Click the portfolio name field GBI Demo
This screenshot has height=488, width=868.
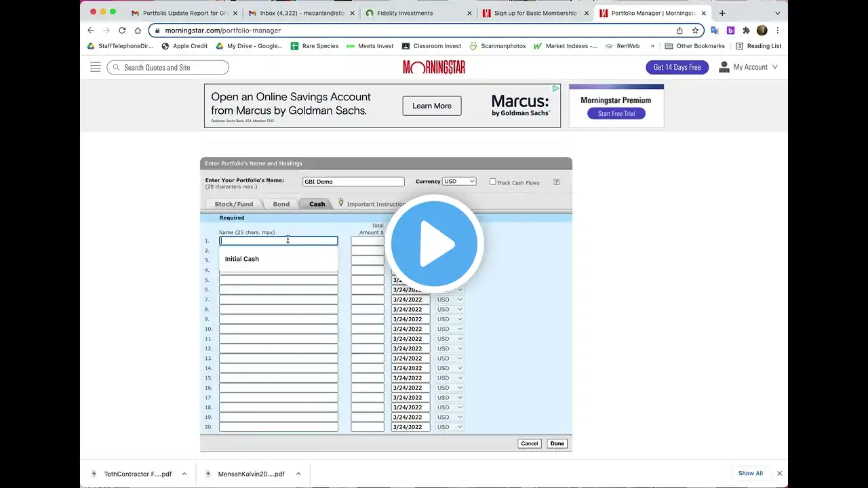[353, 182]
